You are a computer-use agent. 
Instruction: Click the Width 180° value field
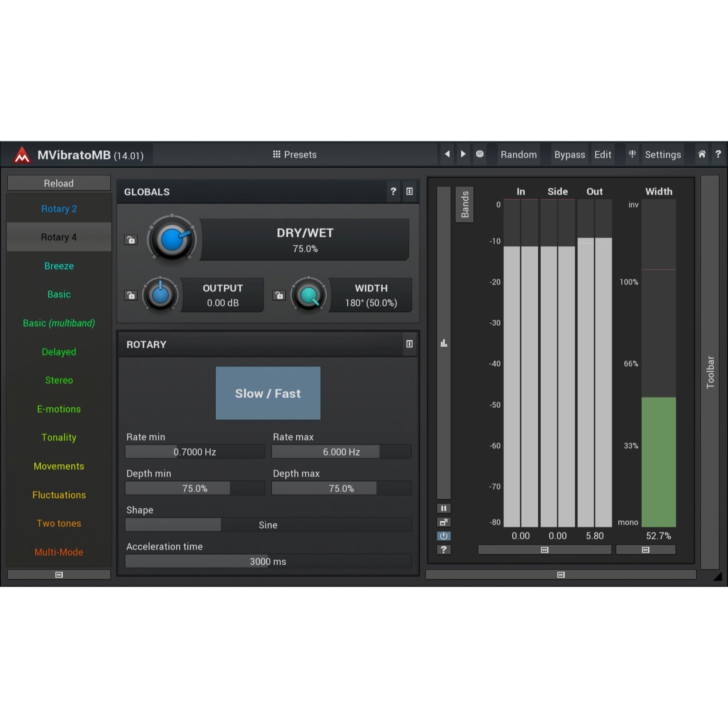pos(371,295)
